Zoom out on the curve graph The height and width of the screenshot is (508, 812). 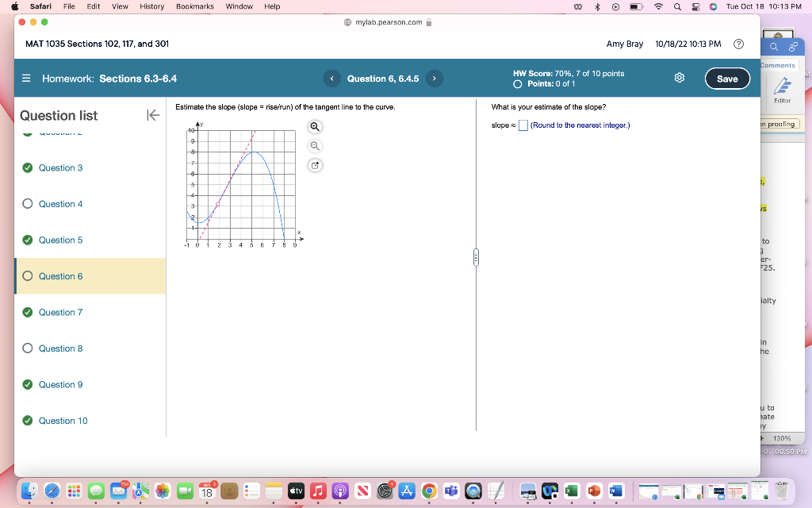pyautogui.click(x=315, y=145)
